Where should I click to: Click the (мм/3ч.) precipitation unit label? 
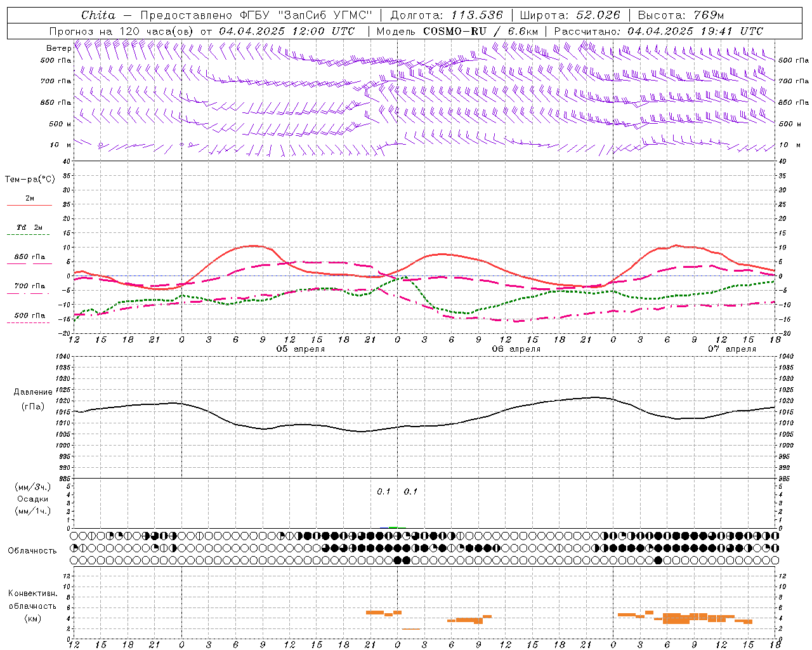pyautogui.click(x=33, y=487)
